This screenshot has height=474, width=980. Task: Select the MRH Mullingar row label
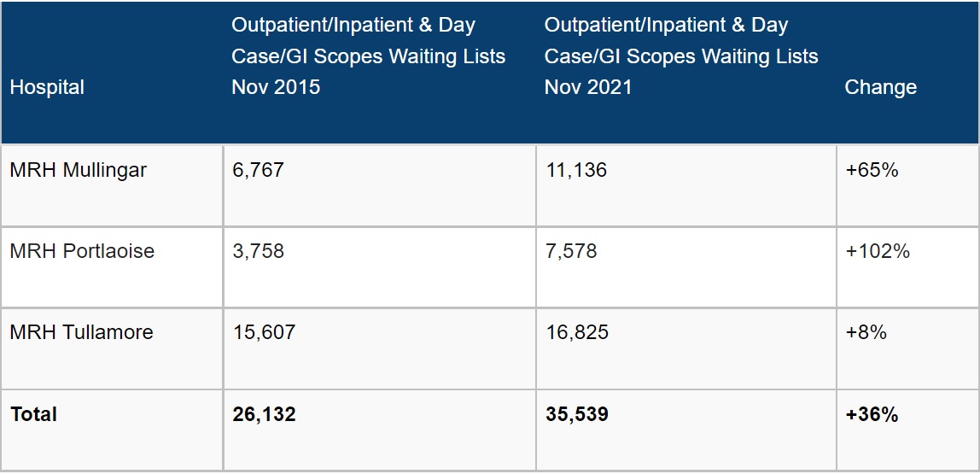[x=78, y=170]
